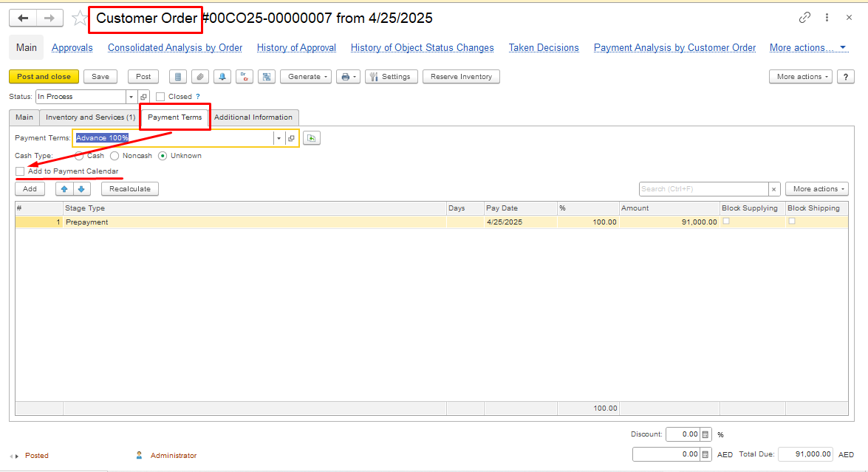Image resolution: width=868 pixels, height=472 pixels.
Task: Click the reminder bell icon
Action: [222, 77]
